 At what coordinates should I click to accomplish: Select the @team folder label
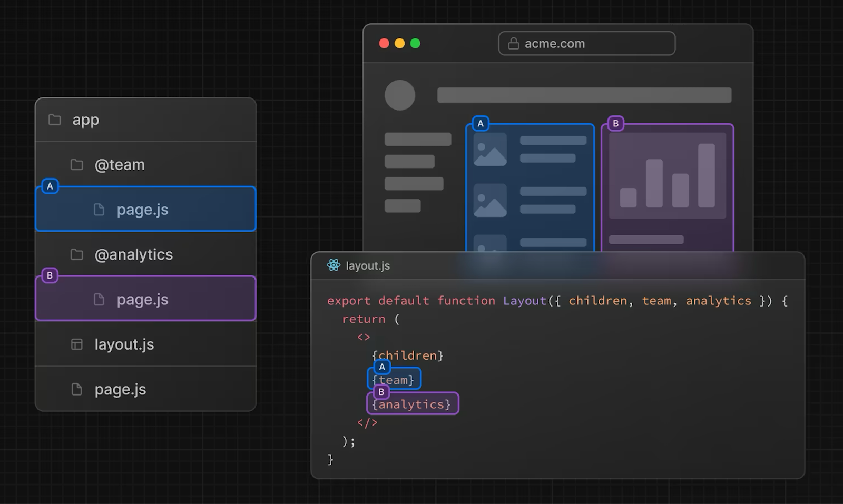pos(120,165)
